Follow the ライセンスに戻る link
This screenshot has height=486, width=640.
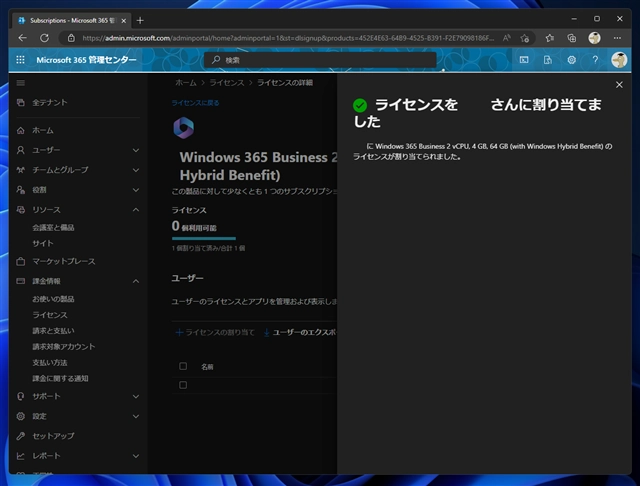click(195, 103)
